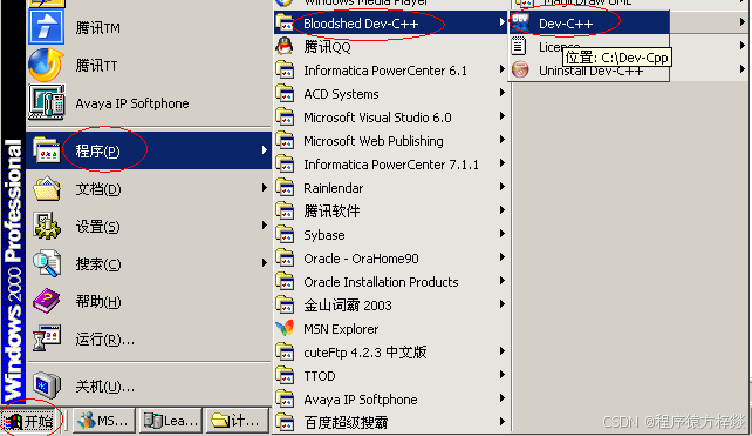Select Microsoft Web Publishing menu entry
Screen dimensions: 752x436
[x=391, y=141]
